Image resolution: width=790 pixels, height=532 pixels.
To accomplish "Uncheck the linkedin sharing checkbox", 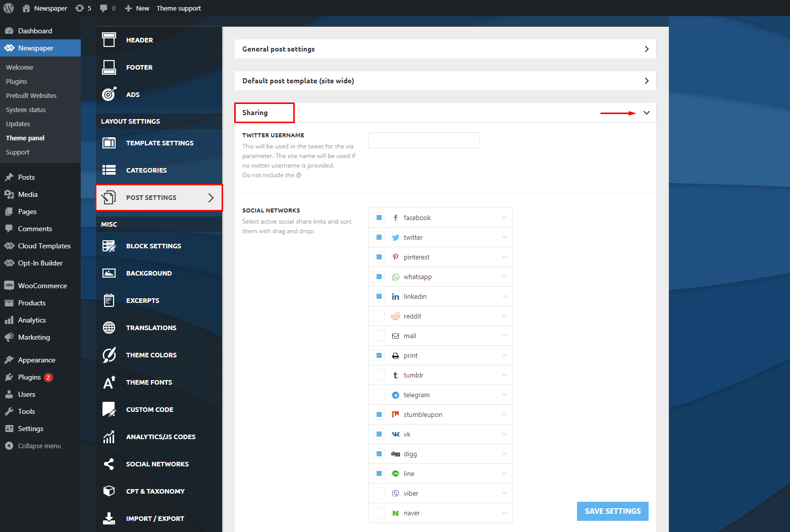I will [x=379, y=296].
